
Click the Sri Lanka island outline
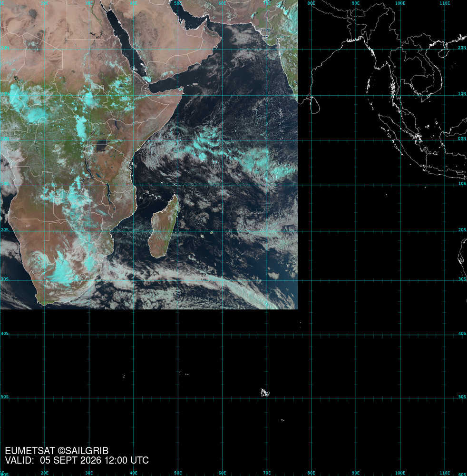pos(314,105)
